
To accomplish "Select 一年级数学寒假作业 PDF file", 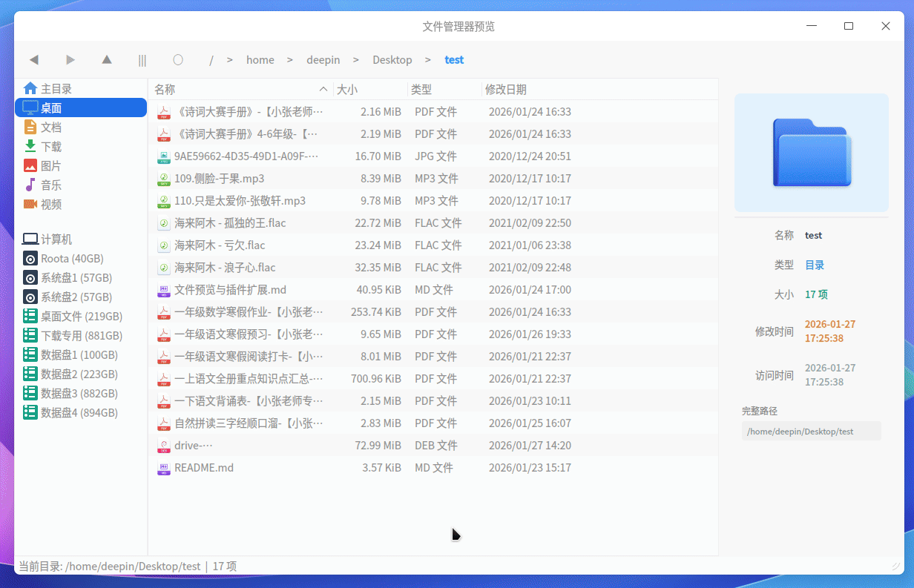I will 433,312.
